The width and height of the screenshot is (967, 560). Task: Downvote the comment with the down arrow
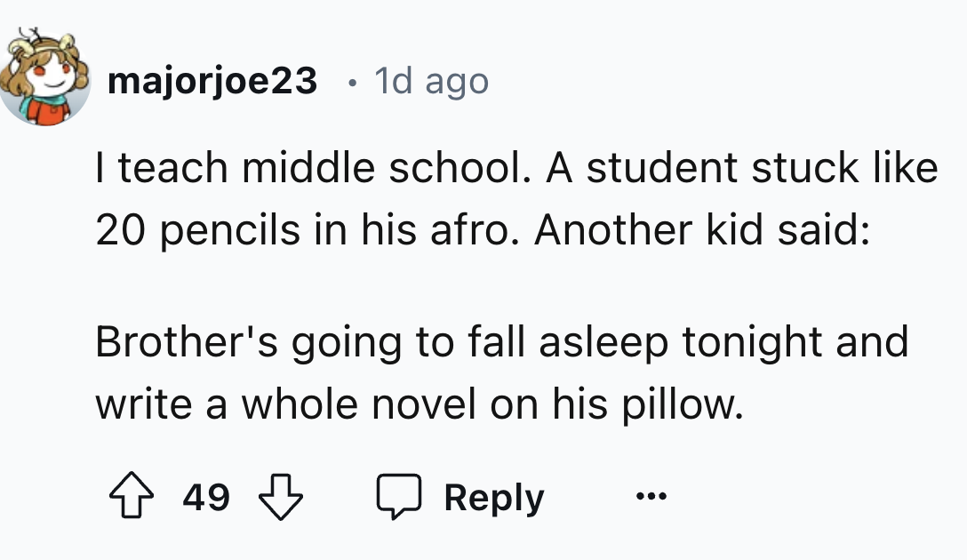coord(283,497)
